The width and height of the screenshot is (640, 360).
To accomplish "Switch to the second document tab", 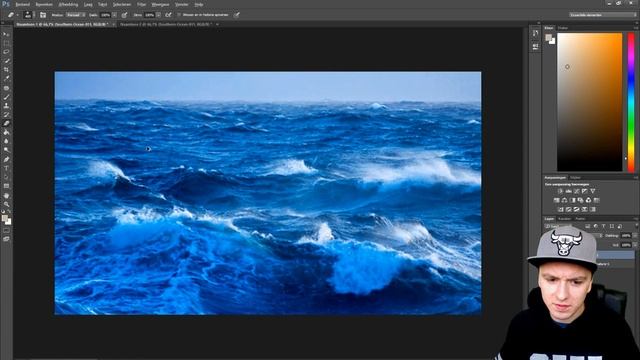I will 165,24.
